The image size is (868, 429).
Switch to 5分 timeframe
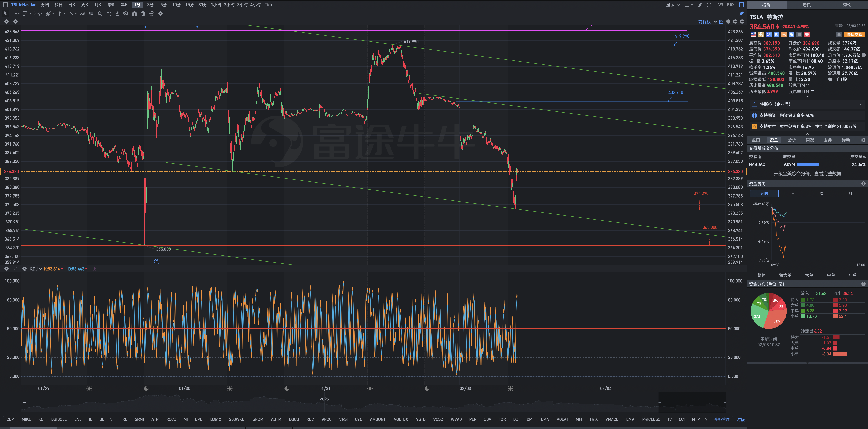(x=163, y=5)
